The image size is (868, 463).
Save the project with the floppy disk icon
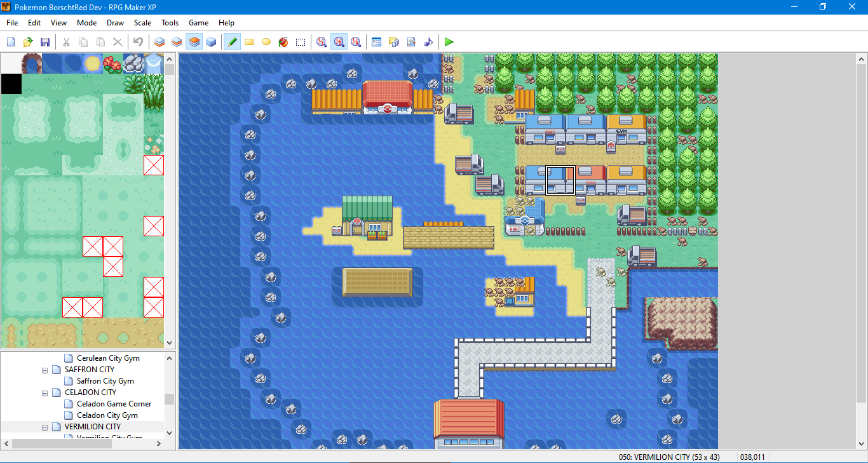tap(45, 42)
